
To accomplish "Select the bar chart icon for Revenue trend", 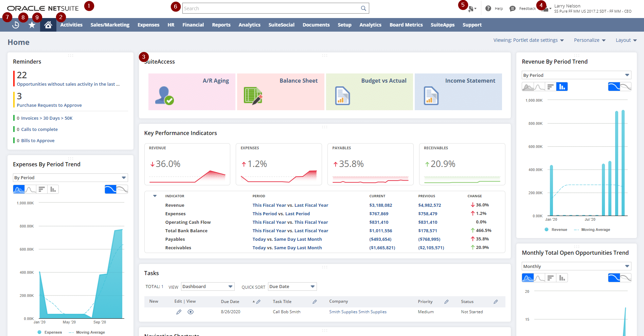I will pos(562,86).
